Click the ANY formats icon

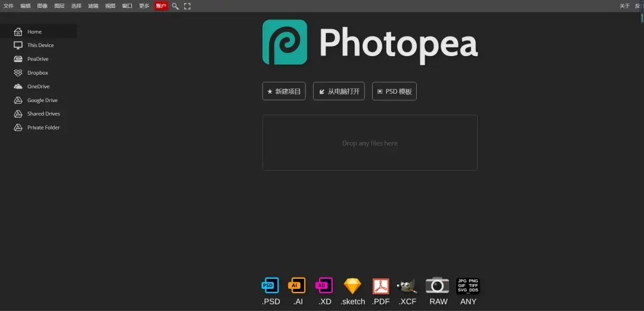coord(468,286)
